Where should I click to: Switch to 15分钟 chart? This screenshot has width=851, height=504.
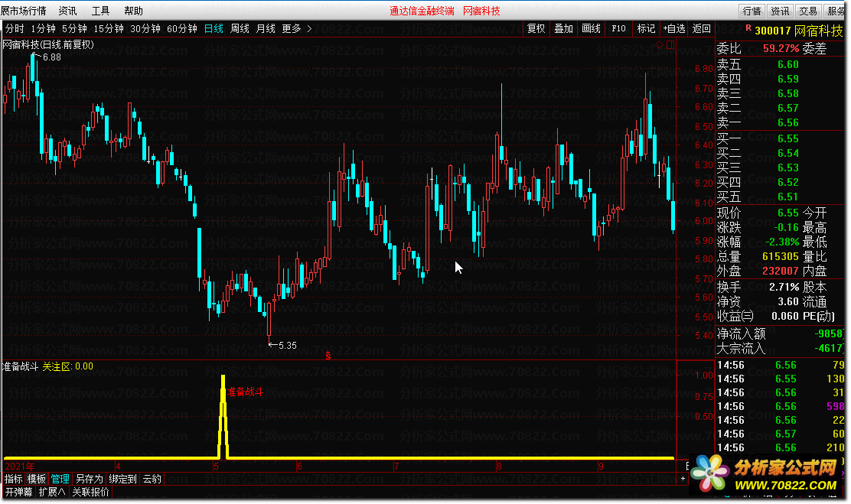[x=109, y=29]
